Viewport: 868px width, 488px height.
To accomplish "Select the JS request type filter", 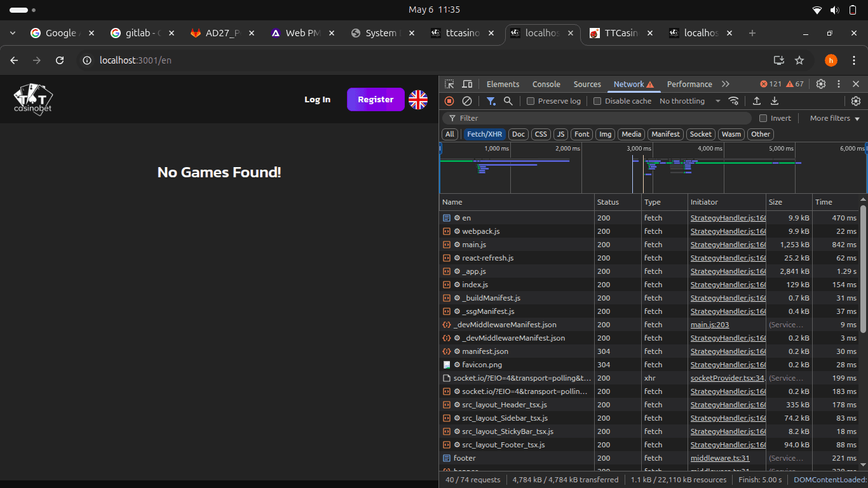I will pos(560,134).
